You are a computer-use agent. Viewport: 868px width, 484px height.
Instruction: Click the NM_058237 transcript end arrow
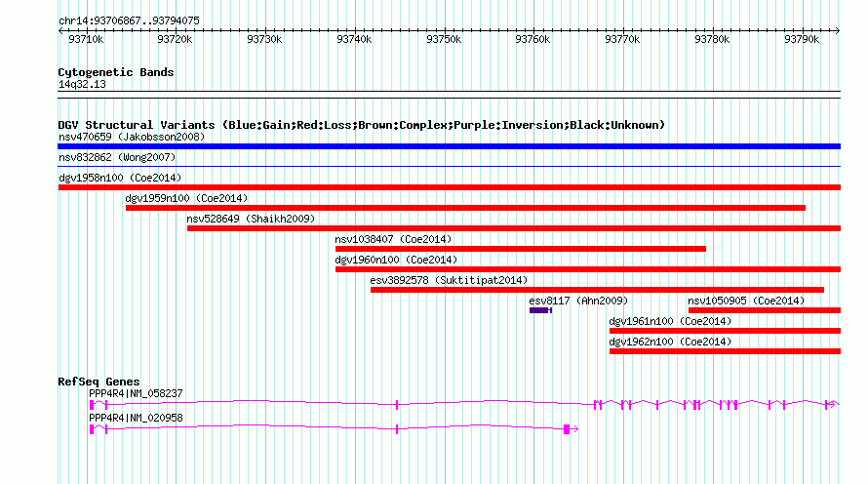coord(834,404)
